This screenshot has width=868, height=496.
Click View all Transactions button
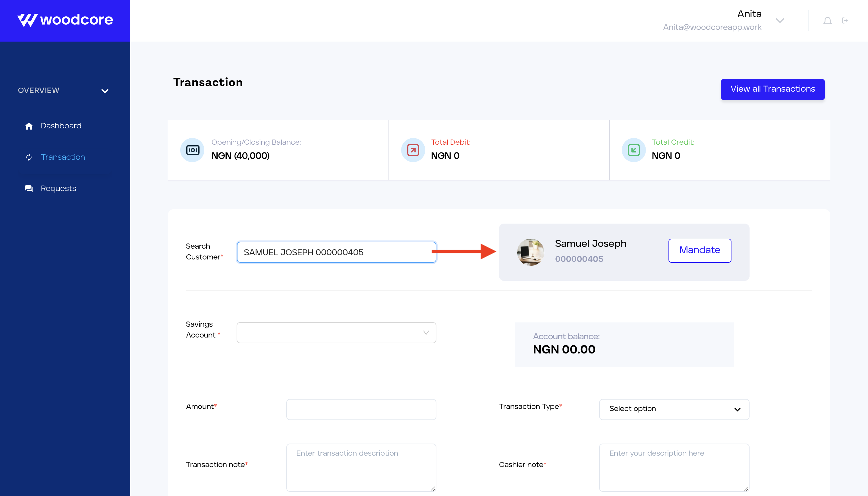click(772, 89)
